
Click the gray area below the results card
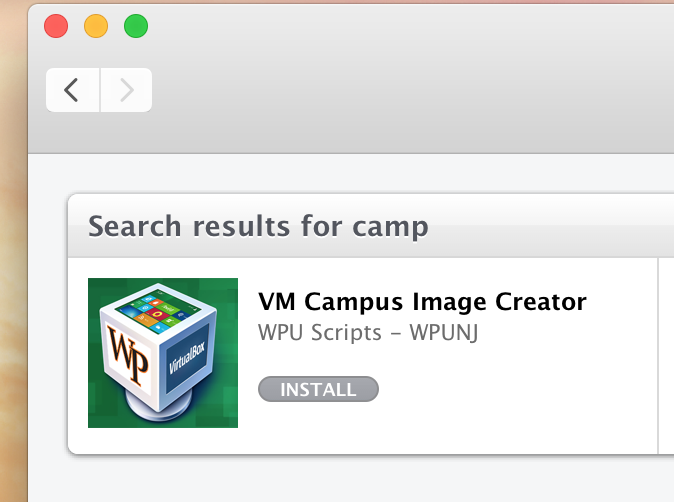tap(350, 480)
